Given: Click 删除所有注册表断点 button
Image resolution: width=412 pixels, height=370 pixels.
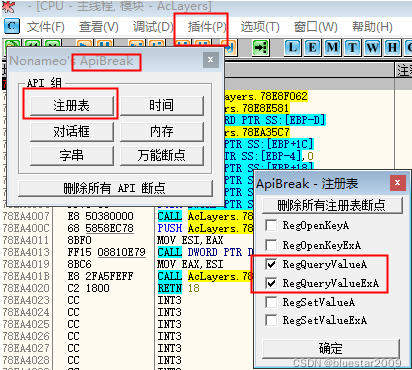Looking at the screenshot, I should pos(332,205).
